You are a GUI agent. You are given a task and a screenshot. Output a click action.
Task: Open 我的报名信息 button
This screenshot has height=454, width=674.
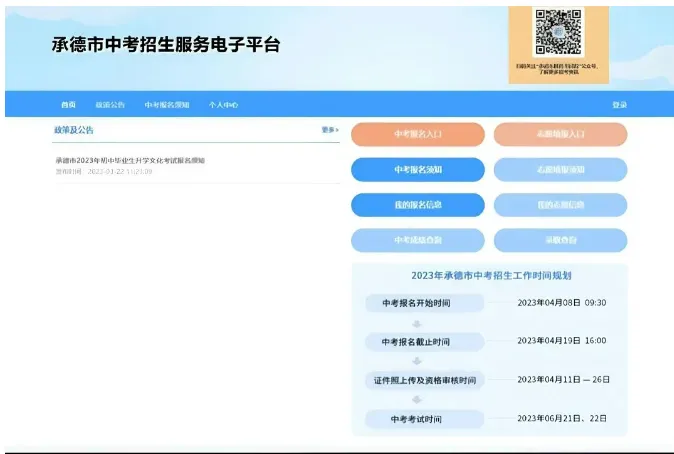click(x=418, y=205)
